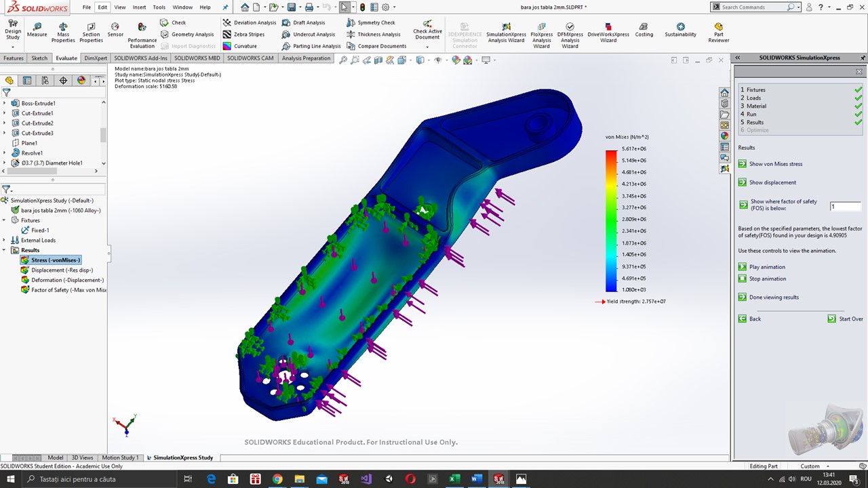Launch DriveWorksXpress Wizard
The width and height of the screenshot is (868, 488).
[608, 32]
